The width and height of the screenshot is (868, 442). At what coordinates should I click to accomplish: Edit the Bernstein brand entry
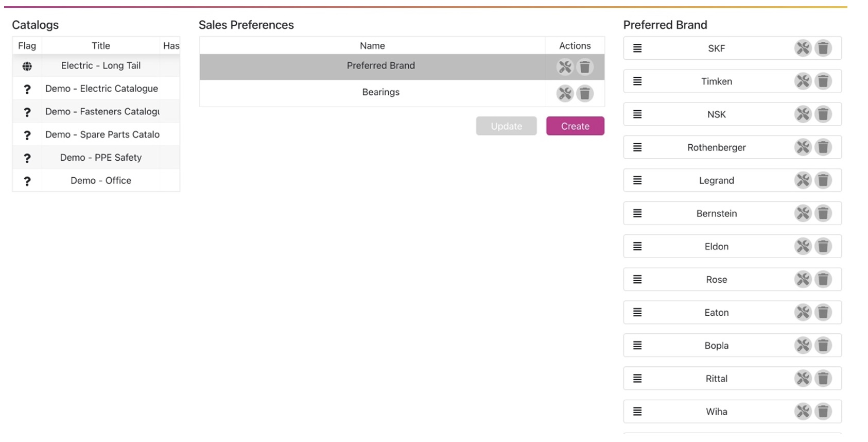click(803, 213)
